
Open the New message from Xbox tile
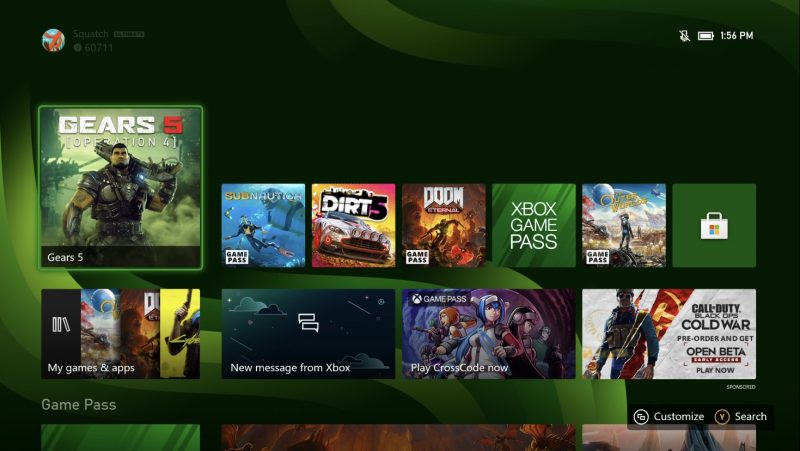point(308,334)
